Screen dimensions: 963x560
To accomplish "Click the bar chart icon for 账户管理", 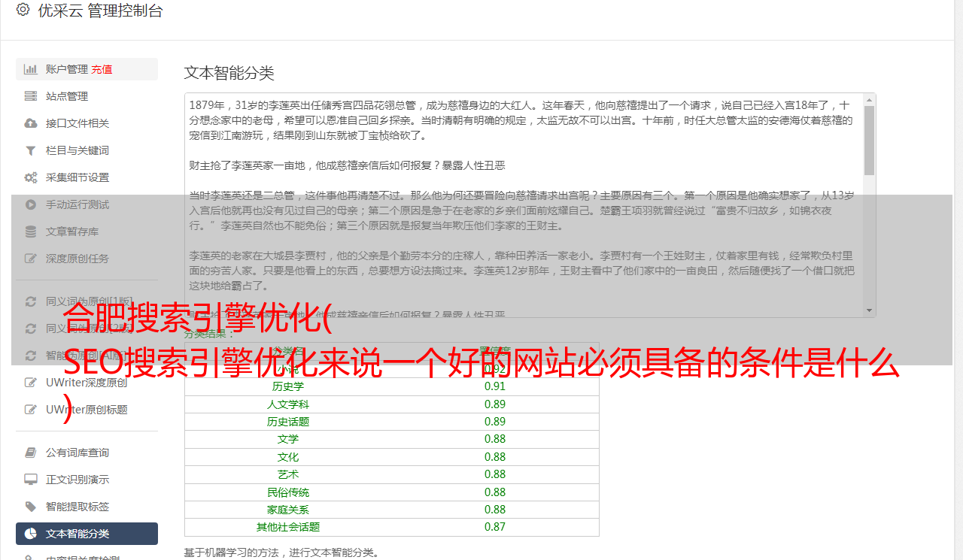I will [x=31, y=69].
